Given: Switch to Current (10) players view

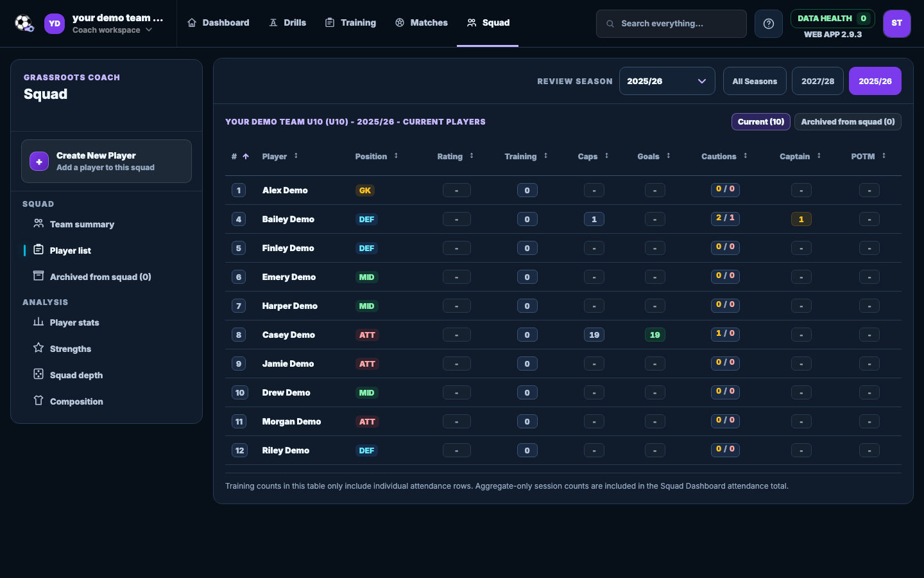Looking at the screenshot, I should (761, 122).
